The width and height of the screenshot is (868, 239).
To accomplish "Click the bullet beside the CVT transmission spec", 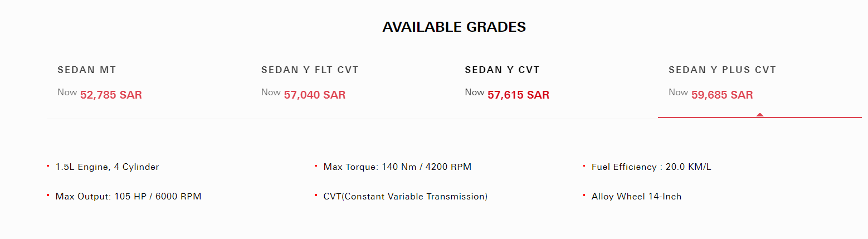I will [316, 195].
